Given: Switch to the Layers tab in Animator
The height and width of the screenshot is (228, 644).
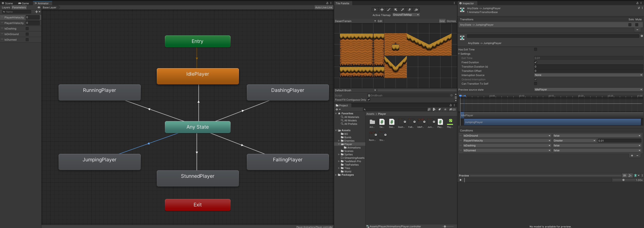Looking at the screenshot, I should pos(6,7).
